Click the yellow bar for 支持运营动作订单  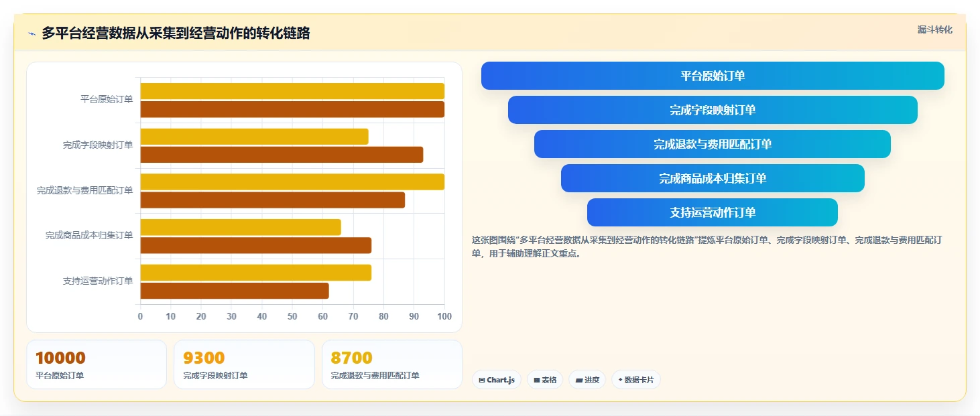[255, 273]
